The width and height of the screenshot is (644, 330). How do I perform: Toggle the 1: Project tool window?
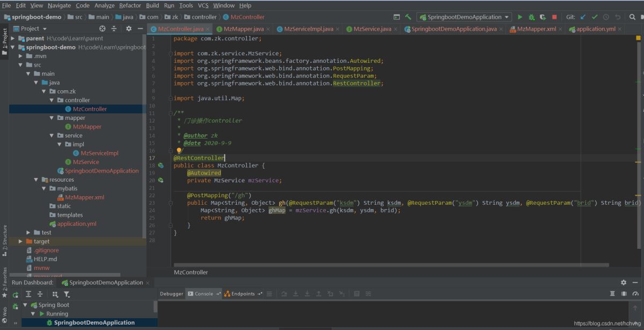click(4, 40)
